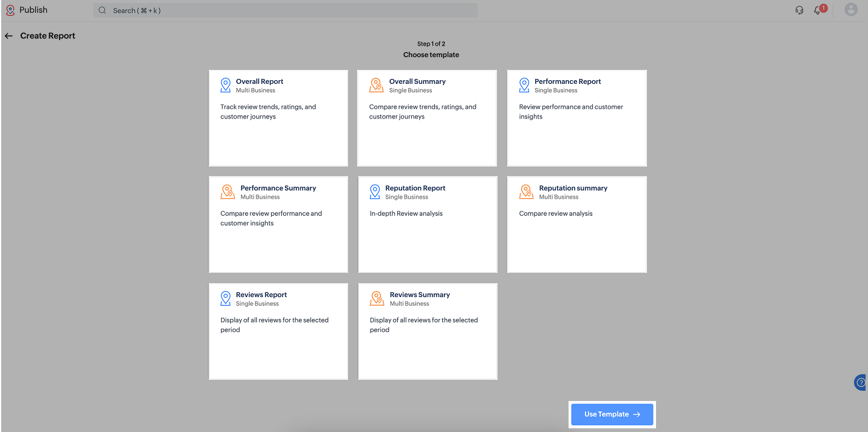Click the 'Step 1 of 2' label
This screenshot has width=868, height=432.
(x=431, y=44)
